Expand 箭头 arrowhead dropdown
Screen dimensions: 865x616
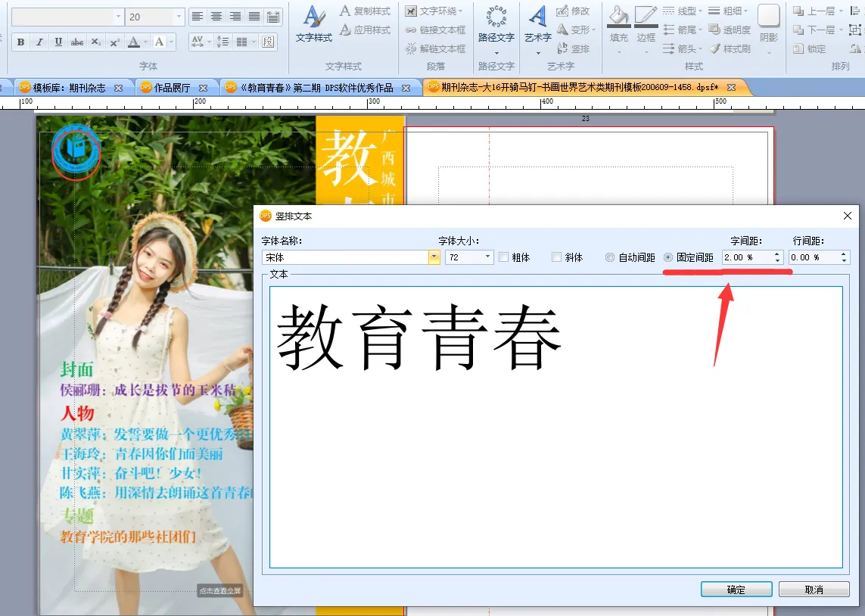pyautogui.click(x=701, y=48)
